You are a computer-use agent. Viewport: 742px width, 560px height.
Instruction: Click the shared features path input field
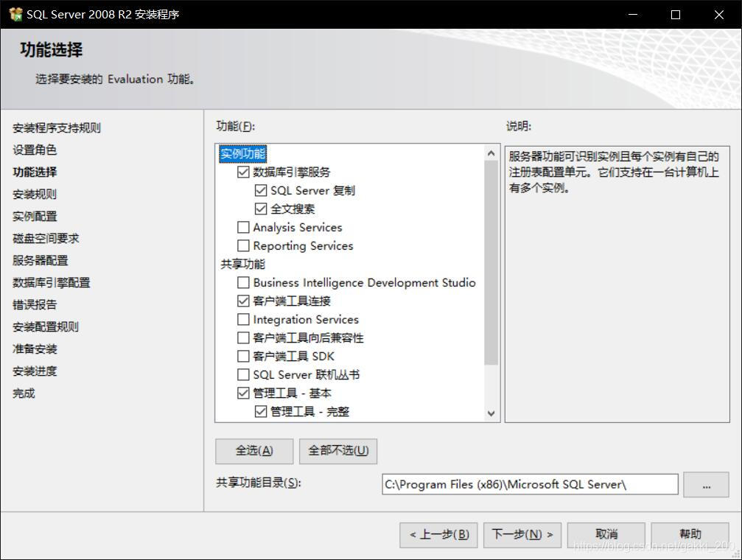pyautogui.click(x=529, y=483)
